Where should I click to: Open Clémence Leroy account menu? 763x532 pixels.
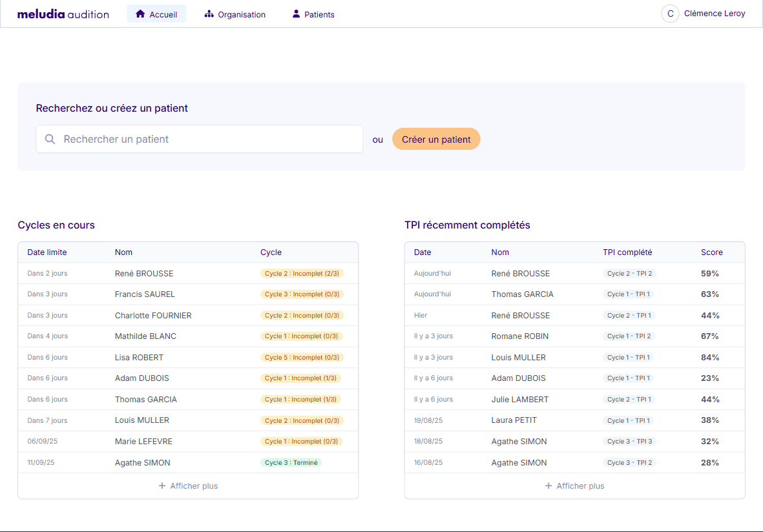[x=714, y=14]
